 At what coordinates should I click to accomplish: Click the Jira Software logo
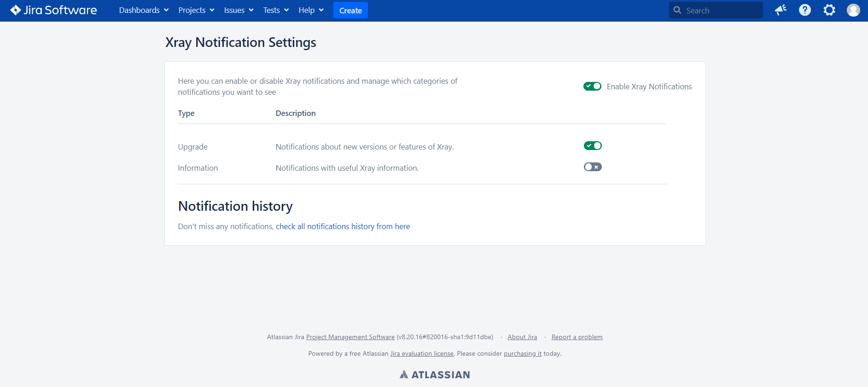[x=53, y=10]
